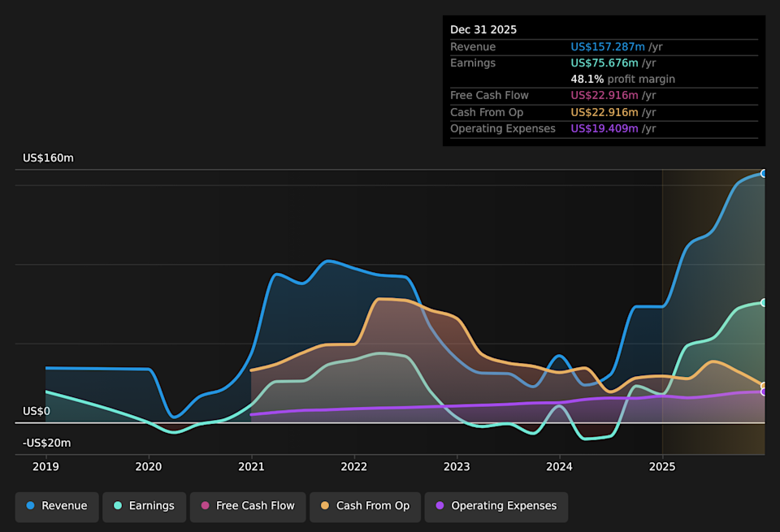Viewport: 780px width, 532px height.
Task: Click the Free Cash Flow US$22.916m value
Action: pyautogui.click(x=605, y=95)
